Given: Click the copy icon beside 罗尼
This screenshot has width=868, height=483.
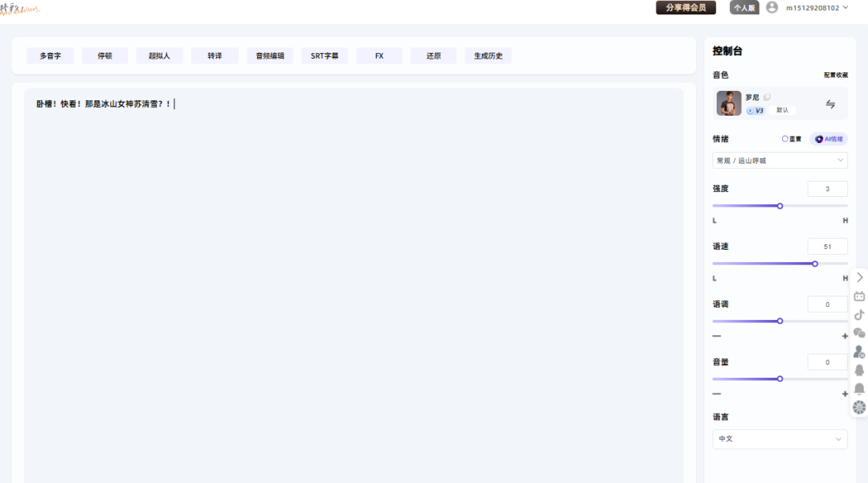Looking at the screenshot, I should 767,97.
